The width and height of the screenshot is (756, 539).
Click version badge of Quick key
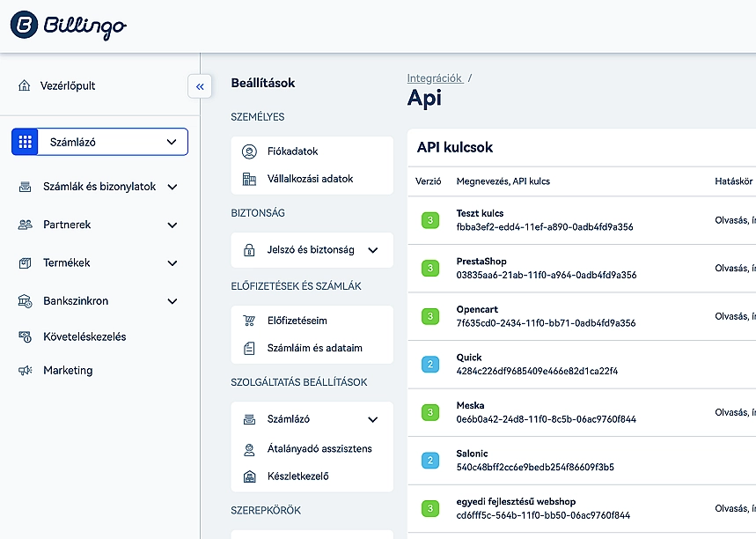[430, 365]
